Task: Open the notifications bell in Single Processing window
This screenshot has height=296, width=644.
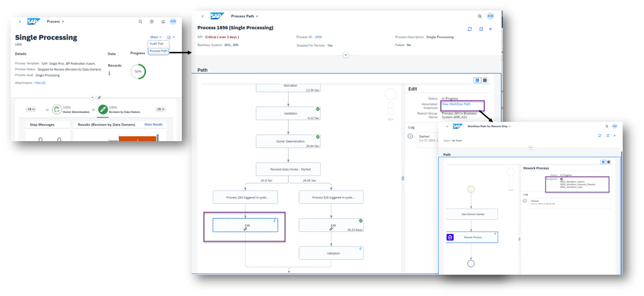Action: tap(163, 21)
